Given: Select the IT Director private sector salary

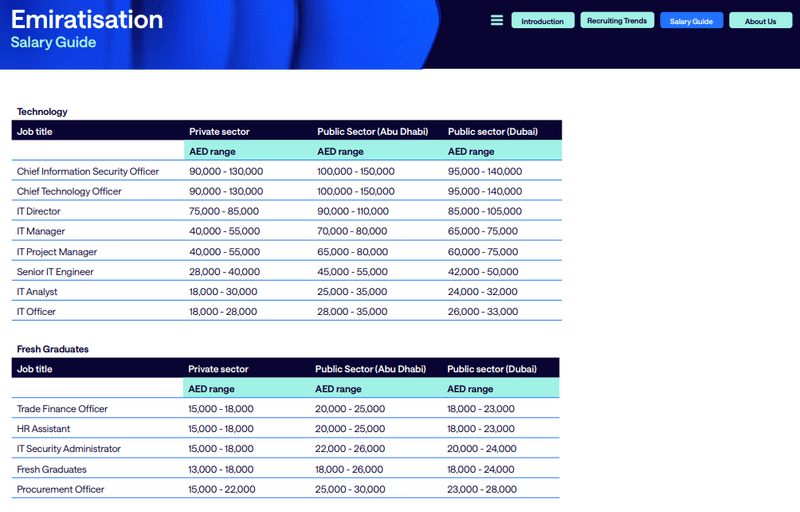Looking at the screenshot, I should coord(224,211).
